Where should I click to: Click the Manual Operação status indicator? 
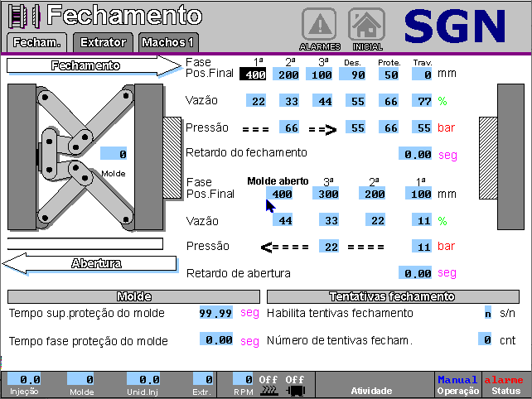457,384
